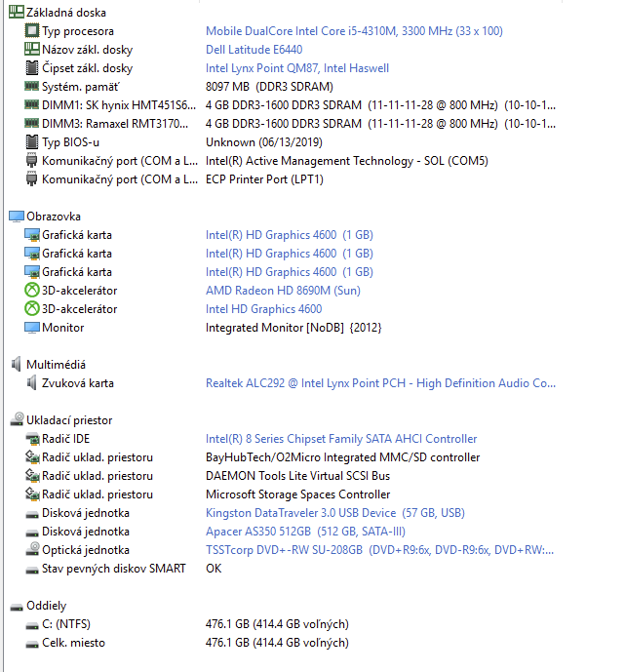Click the memory icon beside DIMM1: SK hynix

coord(32,104)
